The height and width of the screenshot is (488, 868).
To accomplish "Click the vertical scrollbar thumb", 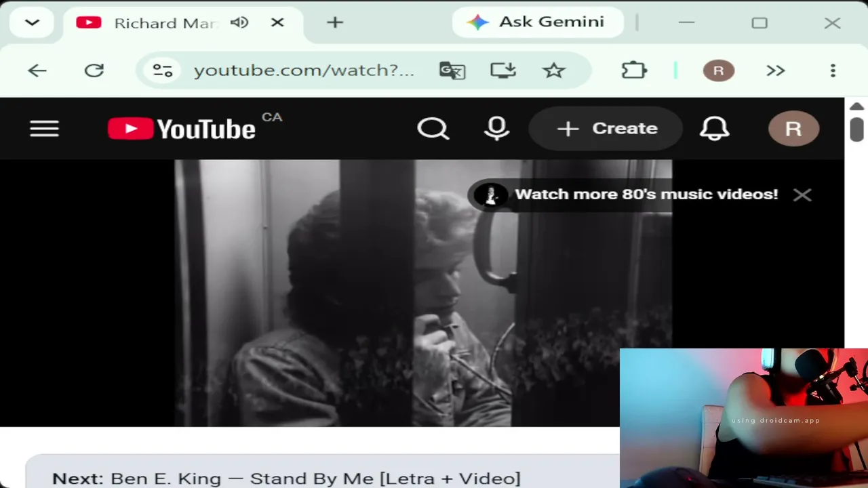I will coord(856,129).
